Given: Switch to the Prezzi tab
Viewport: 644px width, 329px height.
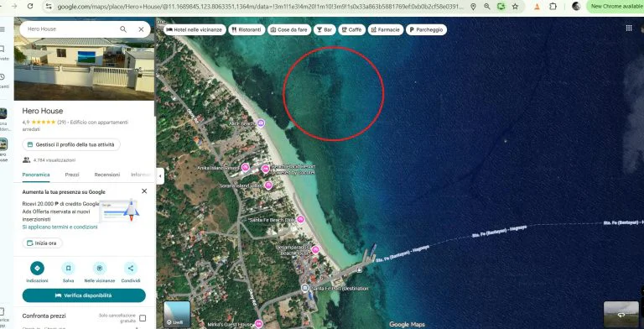Looking at the screenshot, I should pyautogui.click(x=72, y=175).
